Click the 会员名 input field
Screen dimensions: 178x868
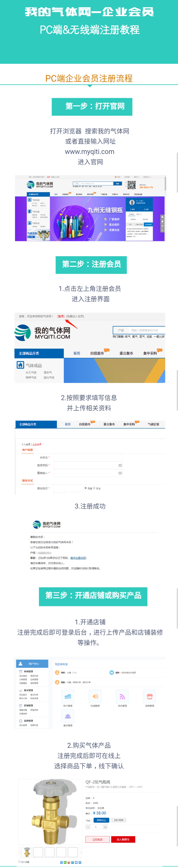88,458
